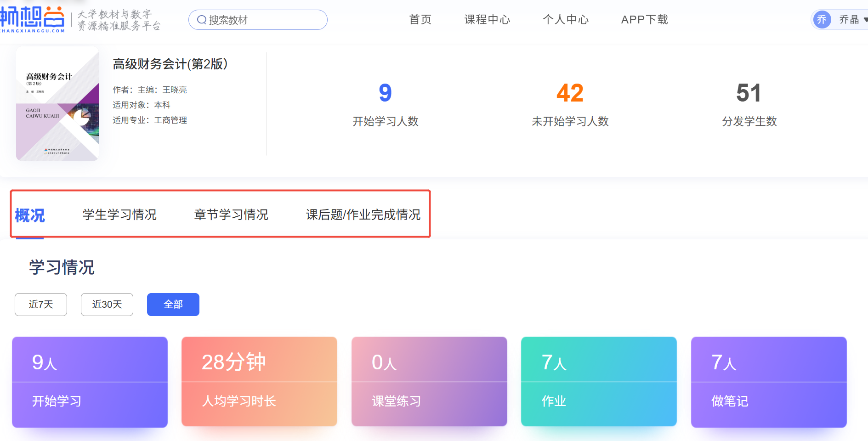This screenshot has height=441, width=868.
Task: Click the 高级财务会计 book cover thumbnail
Action: click(57, 104)
